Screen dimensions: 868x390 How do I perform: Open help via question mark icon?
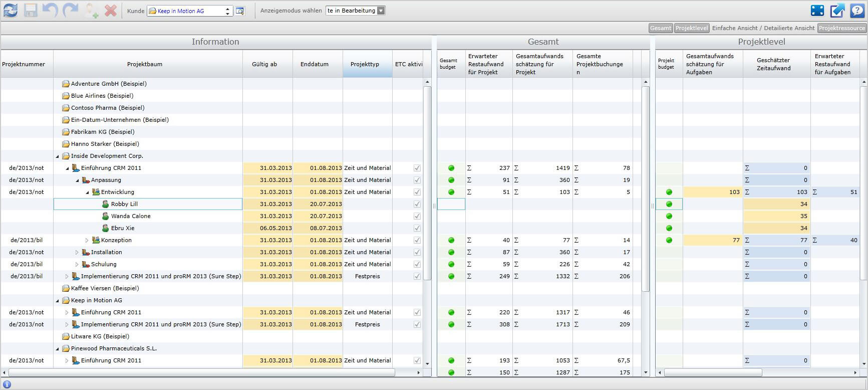(x=857, y=11)
